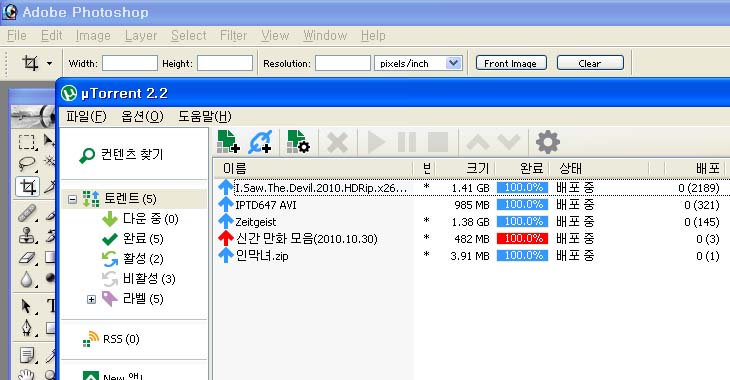
Task: Click the 985 MB size cell
Action: pyautogui.click(x=472, y=205)
